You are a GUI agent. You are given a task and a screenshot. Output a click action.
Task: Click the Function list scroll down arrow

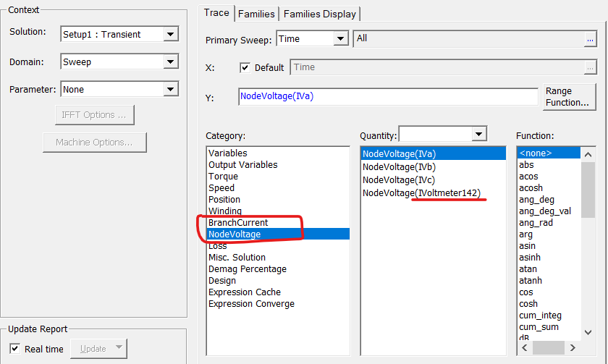588,332
